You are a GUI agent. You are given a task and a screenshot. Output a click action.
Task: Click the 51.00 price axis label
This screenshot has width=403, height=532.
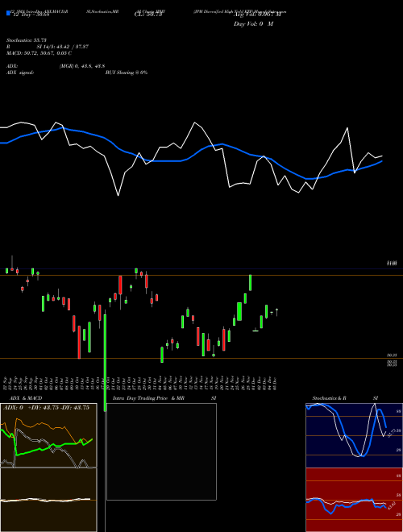point(392,264)
